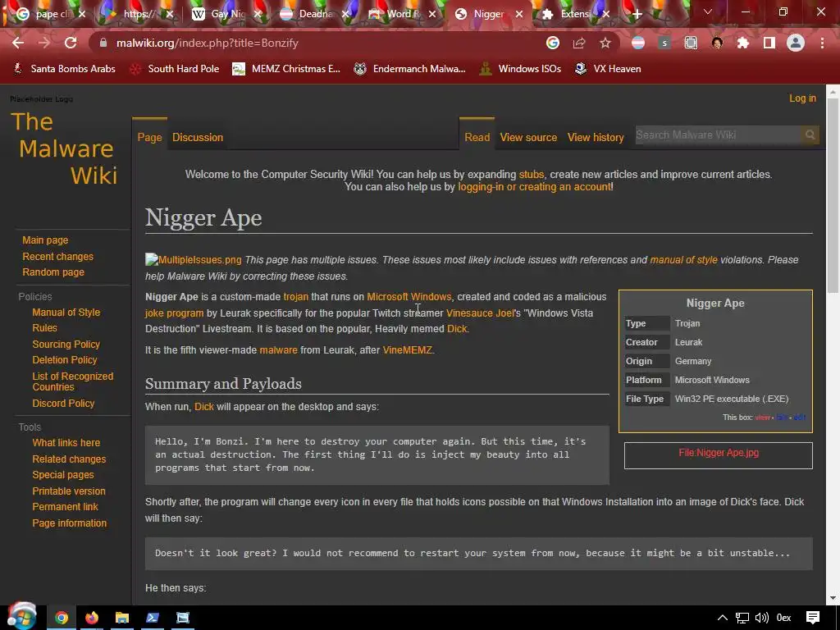Open the Manual of Style policy
Image resolution: width=840 pixels, height=630 pixels.
pos(66,312)
